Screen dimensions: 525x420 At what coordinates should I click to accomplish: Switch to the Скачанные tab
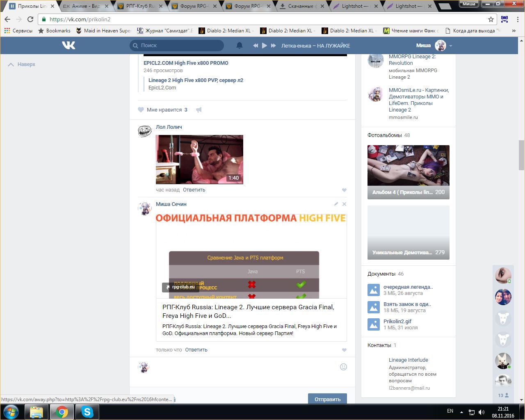click(x=302, y=6)
